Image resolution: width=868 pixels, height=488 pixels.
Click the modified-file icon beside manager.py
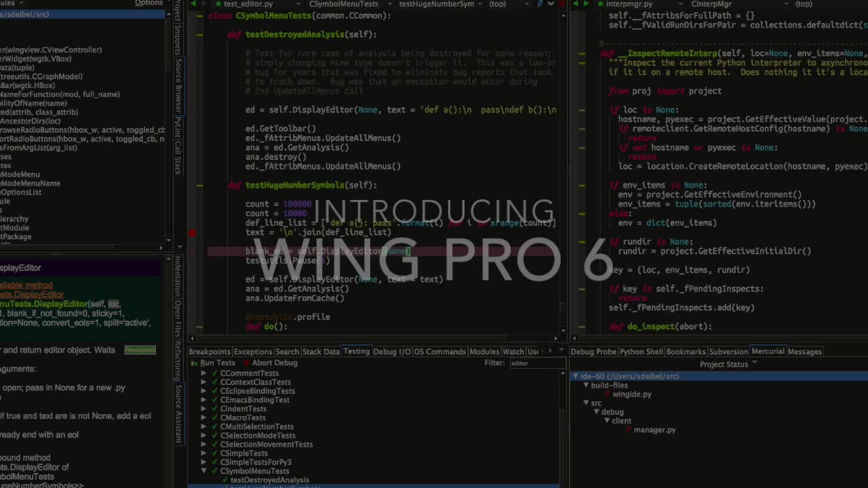click(628, 430)
